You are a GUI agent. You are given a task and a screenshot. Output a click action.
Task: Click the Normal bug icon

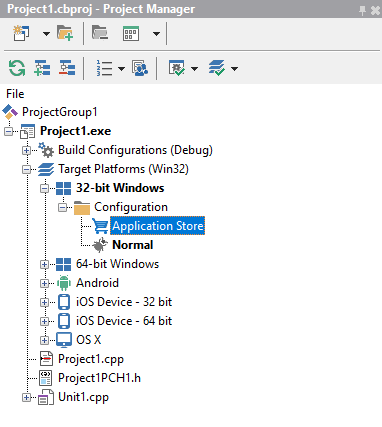(100, 245)
